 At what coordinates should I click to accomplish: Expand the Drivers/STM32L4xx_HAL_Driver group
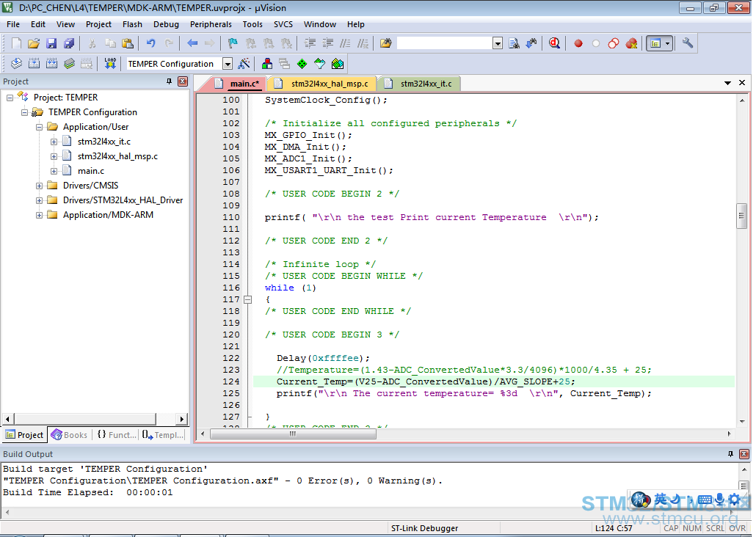point(39,200)
